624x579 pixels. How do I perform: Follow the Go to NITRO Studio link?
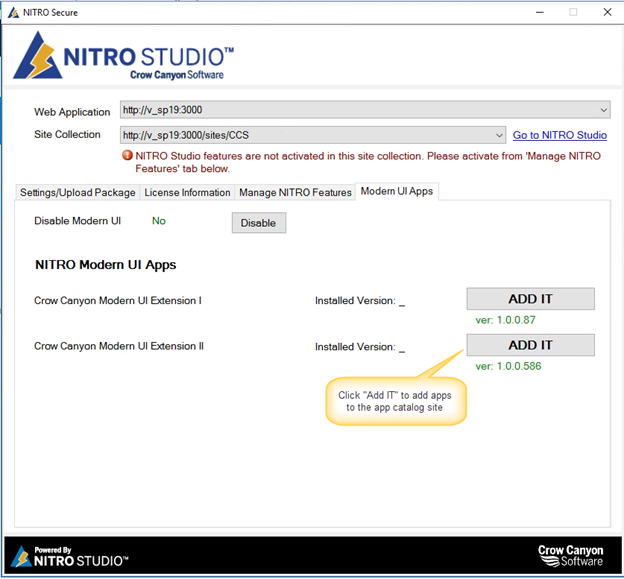tap(560, 135)
